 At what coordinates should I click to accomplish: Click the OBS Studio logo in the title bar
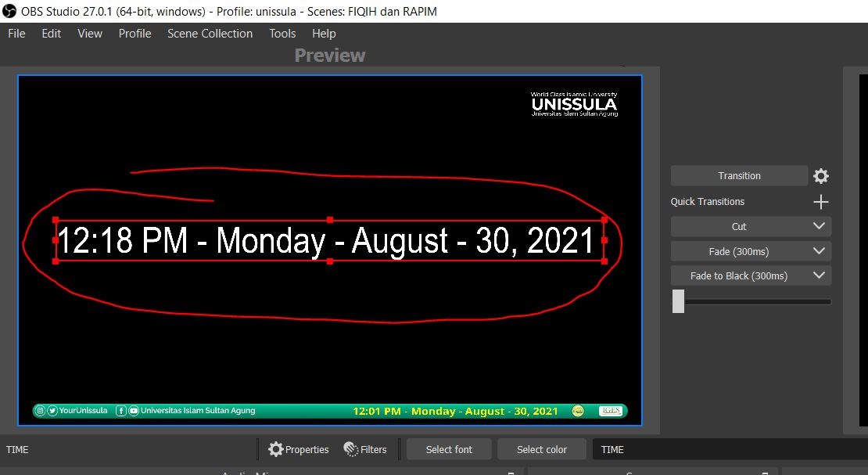pyautogui.click(x=8, y=11)
